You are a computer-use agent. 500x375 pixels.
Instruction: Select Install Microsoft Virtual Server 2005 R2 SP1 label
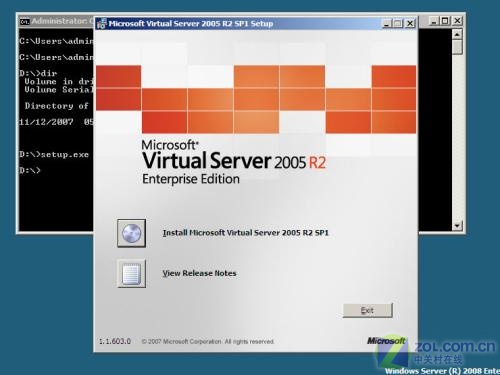pyautogui.click(x=246, y=233)
